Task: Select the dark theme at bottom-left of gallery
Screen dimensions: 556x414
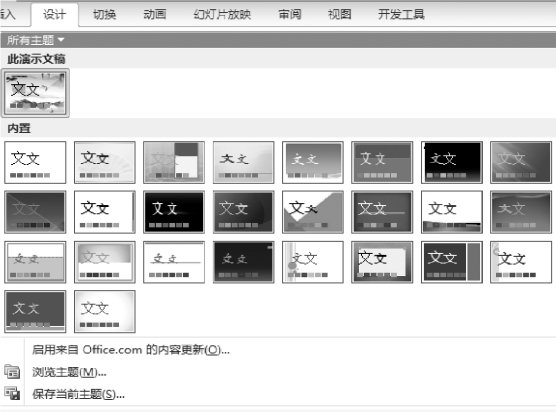Action: 35,312
